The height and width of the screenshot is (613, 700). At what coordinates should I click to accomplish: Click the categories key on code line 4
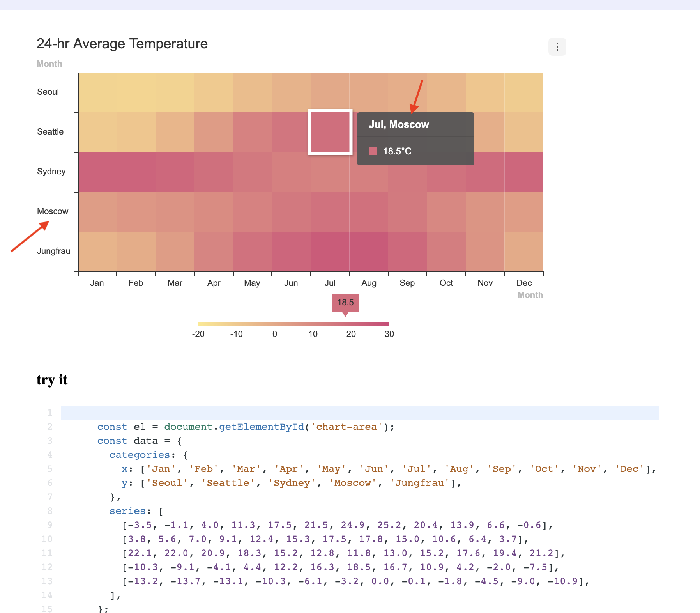coord(139,455)
